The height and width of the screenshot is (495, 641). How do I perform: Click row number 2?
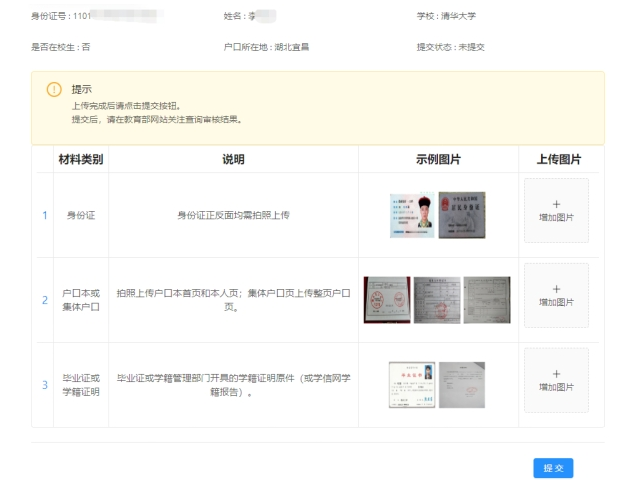click(x=45, y=300)
